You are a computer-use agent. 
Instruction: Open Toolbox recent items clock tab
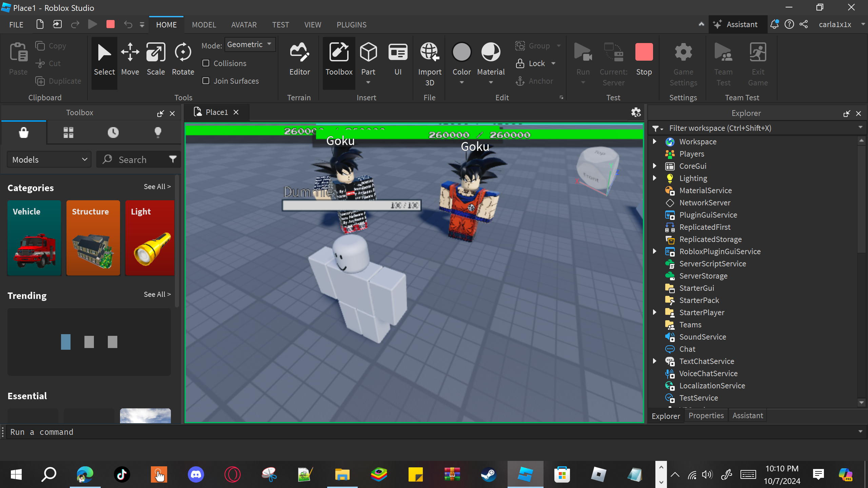point(113,133)
